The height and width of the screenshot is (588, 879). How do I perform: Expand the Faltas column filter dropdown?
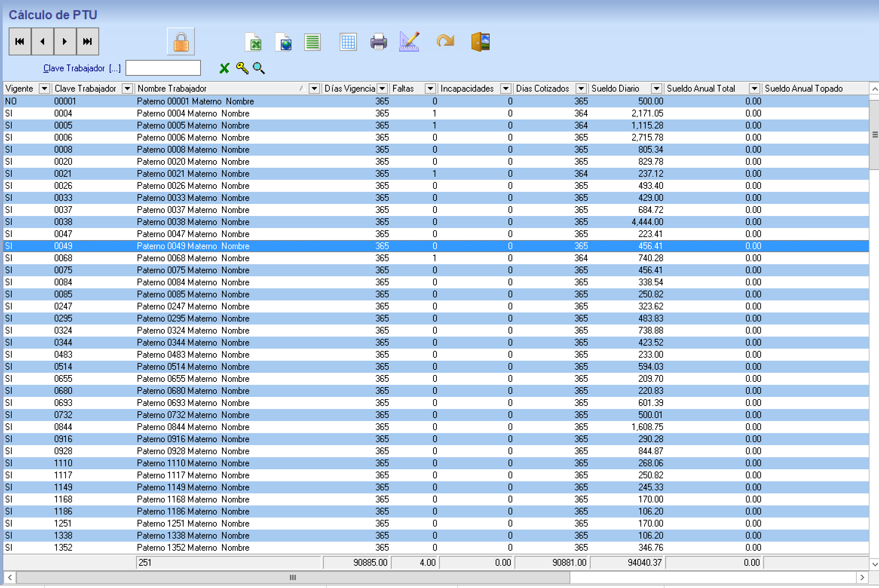[430, 89]
